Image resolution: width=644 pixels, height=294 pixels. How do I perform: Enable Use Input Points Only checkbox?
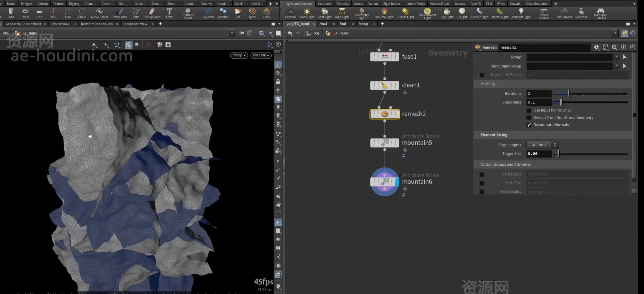529,110
